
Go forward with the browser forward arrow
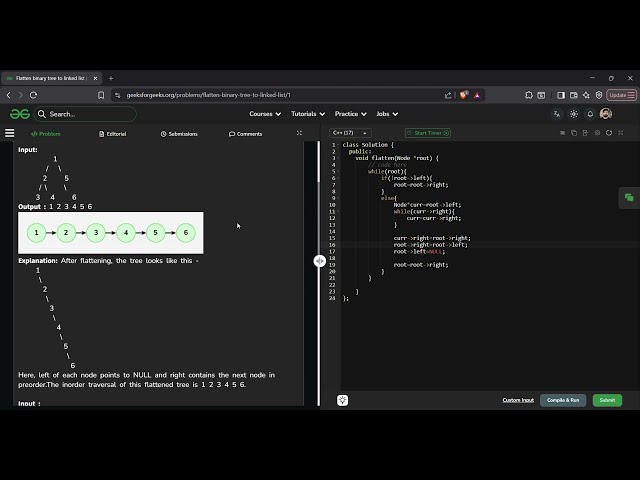[x=20, y=95]
